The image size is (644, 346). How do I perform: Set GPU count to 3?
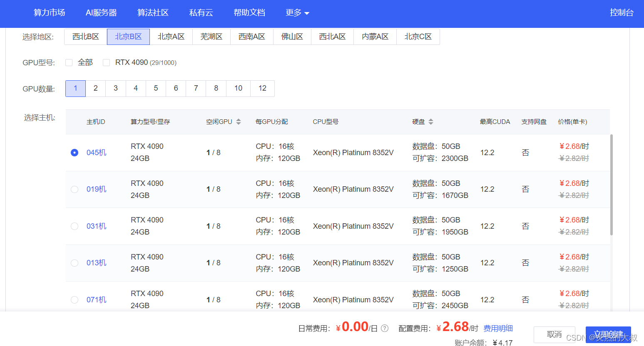tap(116, 88)
